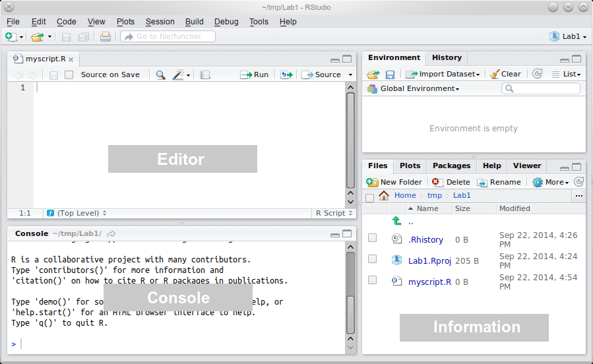593x364 pixels.
Task: Open the Import Dataset dropdown
Action: click(x=443, y=74)
